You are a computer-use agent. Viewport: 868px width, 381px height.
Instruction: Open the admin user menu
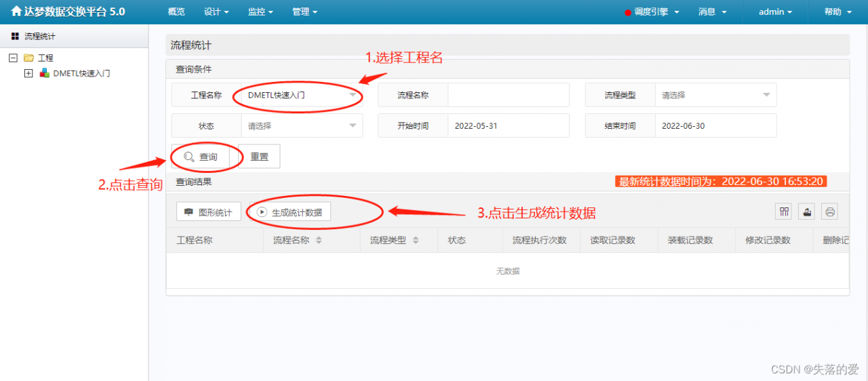(775, 12)
